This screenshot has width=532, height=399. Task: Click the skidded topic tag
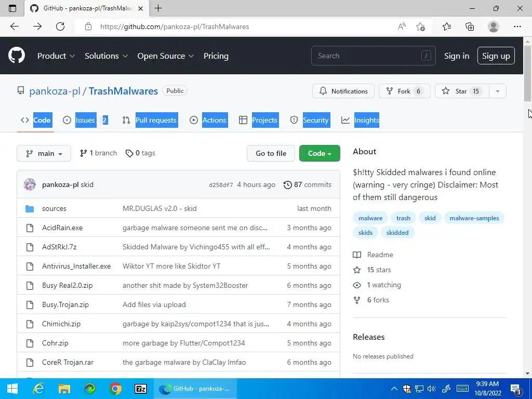(x=397, y=233)
